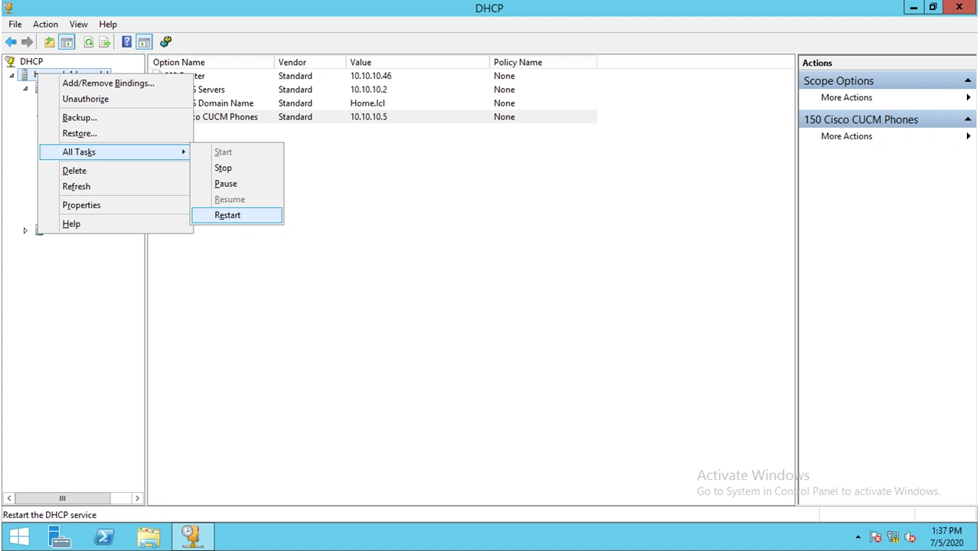Click the Forward arrow in the toolbar

(x=28, y=42)
